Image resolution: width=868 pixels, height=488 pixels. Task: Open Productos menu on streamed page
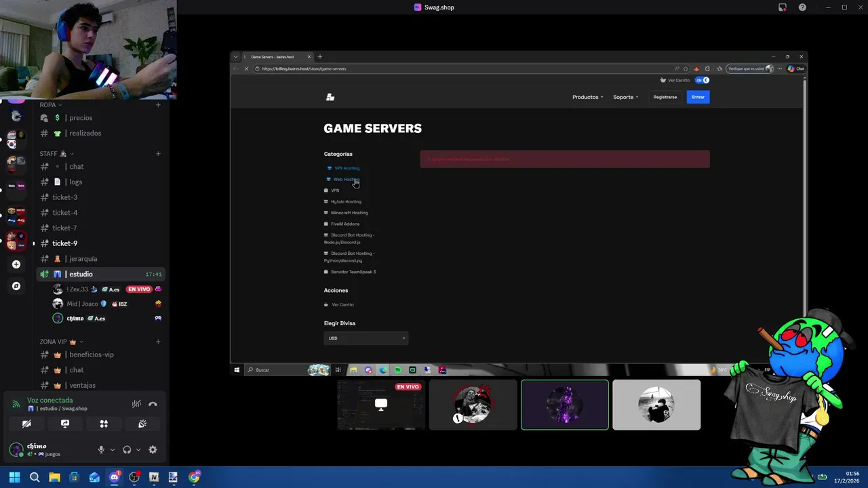587,97
